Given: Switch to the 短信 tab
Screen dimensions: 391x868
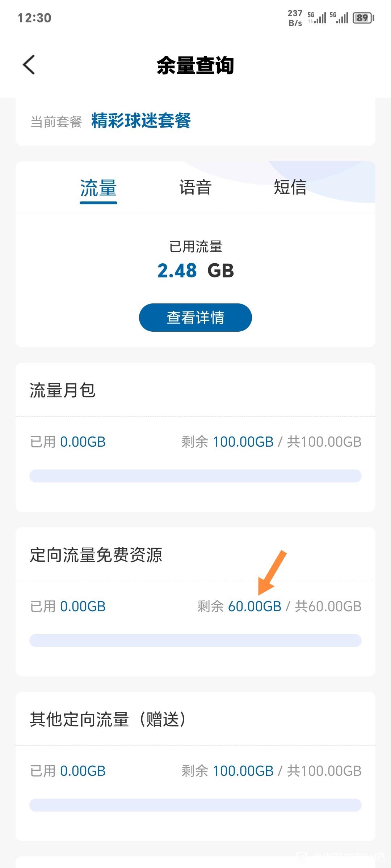Looking at the screenshot, I should click(x=290, y=187).
